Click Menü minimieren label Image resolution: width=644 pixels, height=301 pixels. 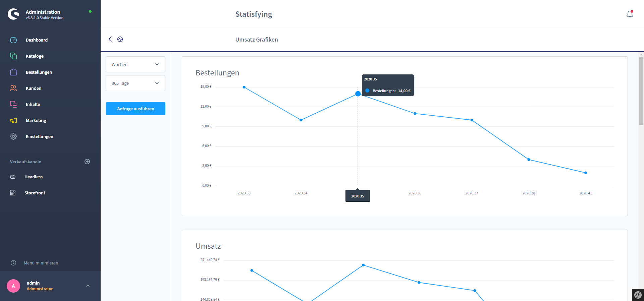pos(41,263)
